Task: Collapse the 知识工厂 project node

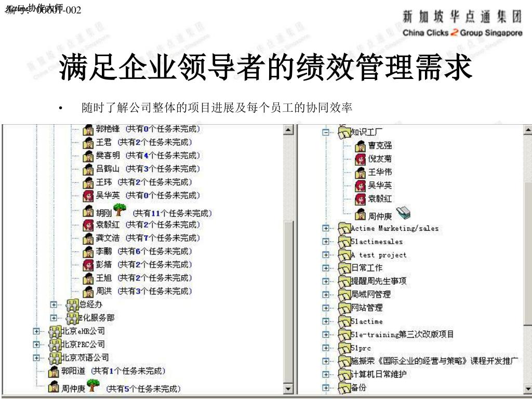Action: pyautogui.click(x=326, y=132)
